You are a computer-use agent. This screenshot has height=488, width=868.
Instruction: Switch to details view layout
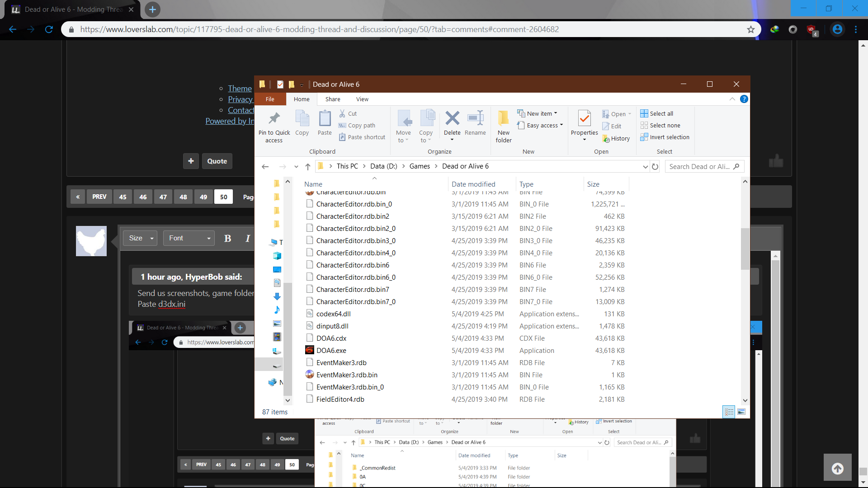tap(729, 412)
